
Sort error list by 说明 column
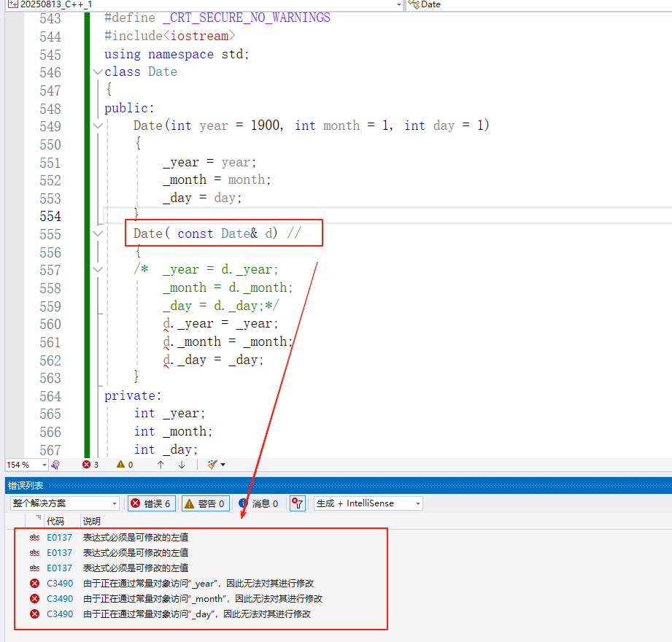pos(92,521)
